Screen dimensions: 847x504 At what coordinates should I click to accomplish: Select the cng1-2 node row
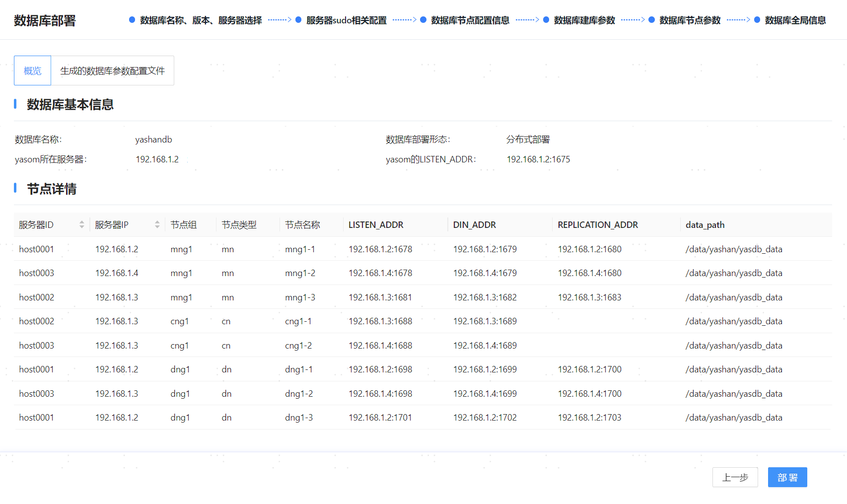[298, 346]
